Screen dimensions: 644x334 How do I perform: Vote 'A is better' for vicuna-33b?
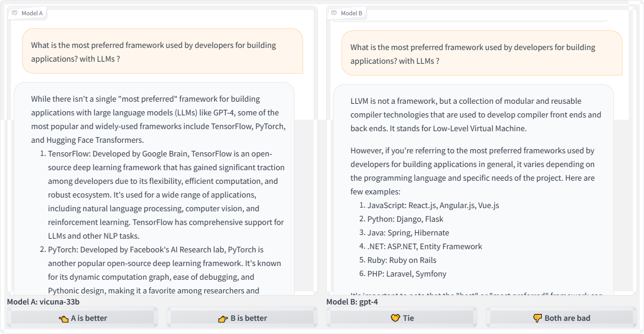click(83, 318)
